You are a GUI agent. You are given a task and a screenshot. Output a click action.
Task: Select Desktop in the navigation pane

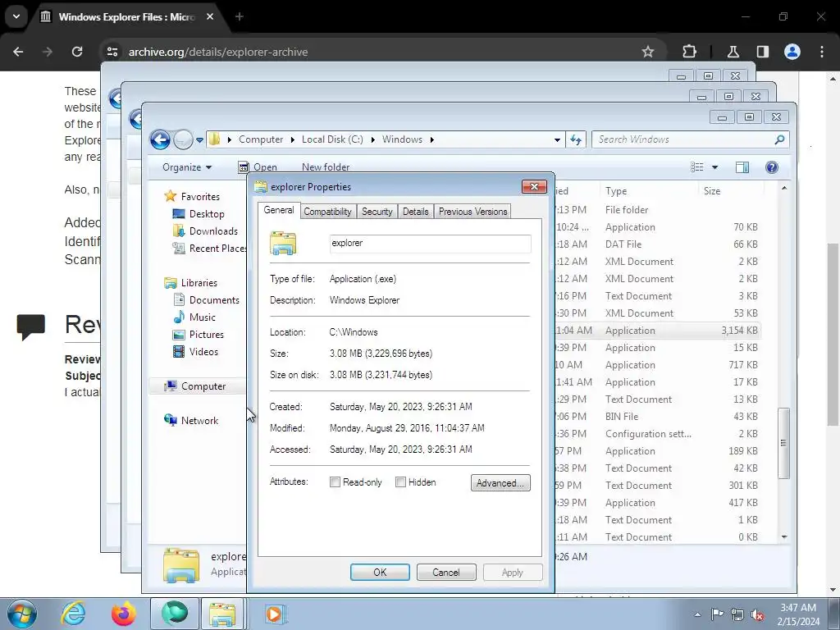point(199,214)
